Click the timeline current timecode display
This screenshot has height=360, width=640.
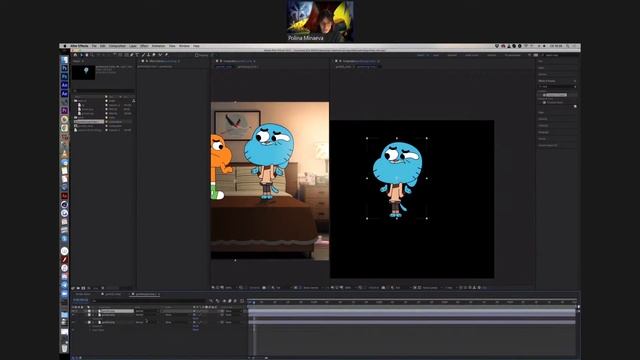click(x=81, y=300)
